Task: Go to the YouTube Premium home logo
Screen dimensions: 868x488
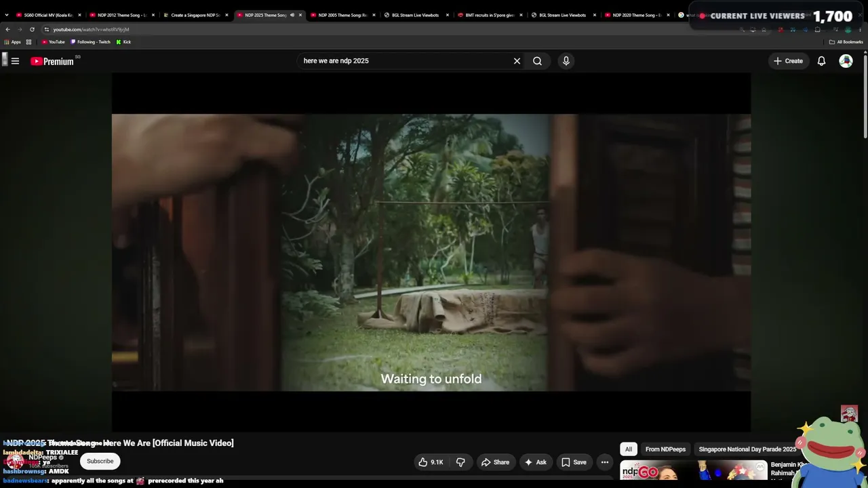Action: (x=52, y=61)
